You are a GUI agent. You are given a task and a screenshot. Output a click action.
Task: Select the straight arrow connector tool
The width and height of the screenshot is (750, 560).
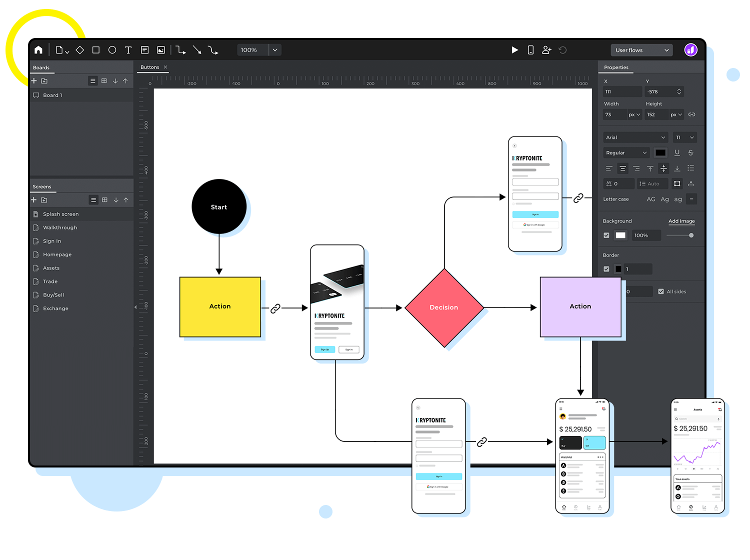pyautogui.click(x=197, y=50)
